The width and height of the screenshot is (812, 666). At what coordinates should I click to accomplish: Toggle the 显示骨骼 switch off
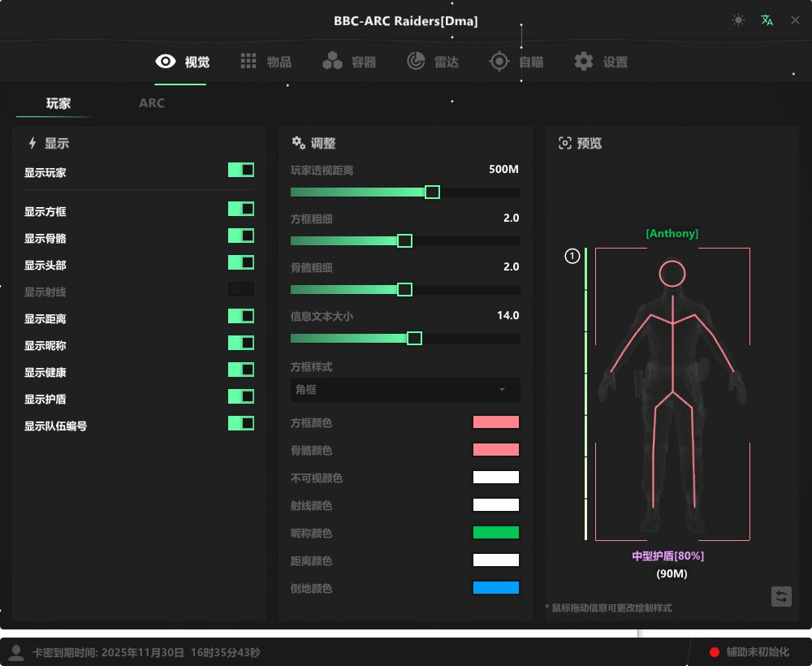(x=241, y=236)
